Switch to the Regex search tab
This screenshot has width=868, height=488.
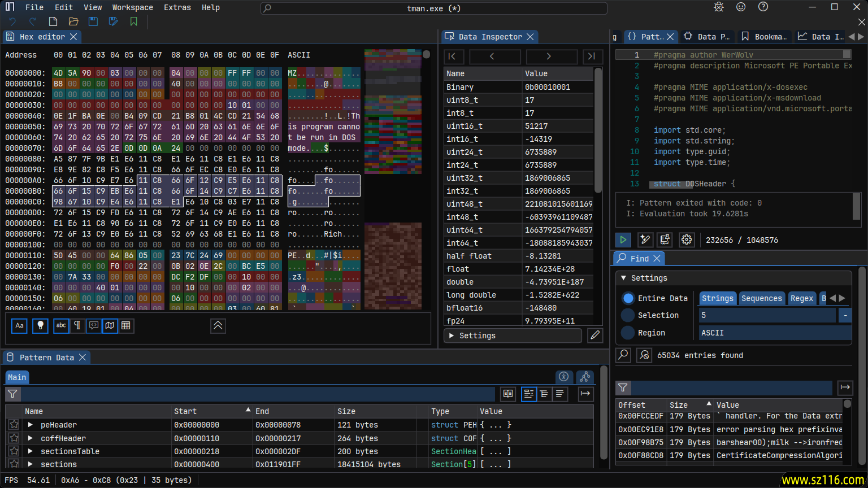(801, 298)
